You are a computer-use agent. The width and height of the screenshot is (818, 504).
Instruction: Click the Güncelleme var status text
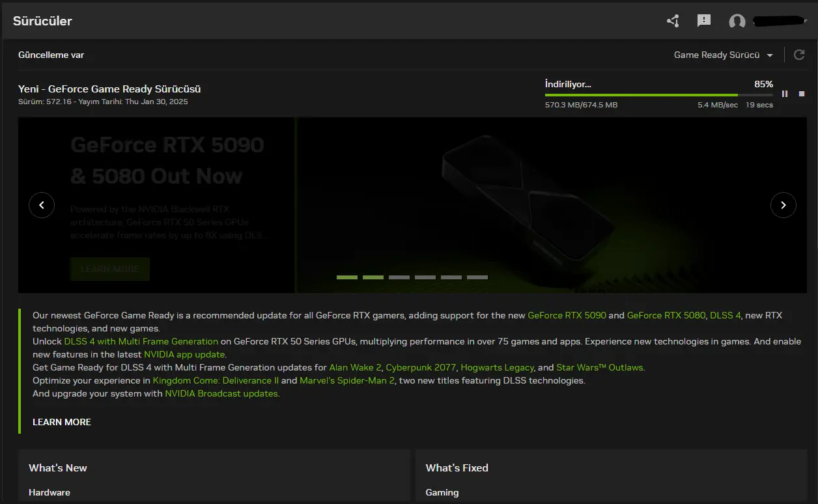[x=51, y=55]
